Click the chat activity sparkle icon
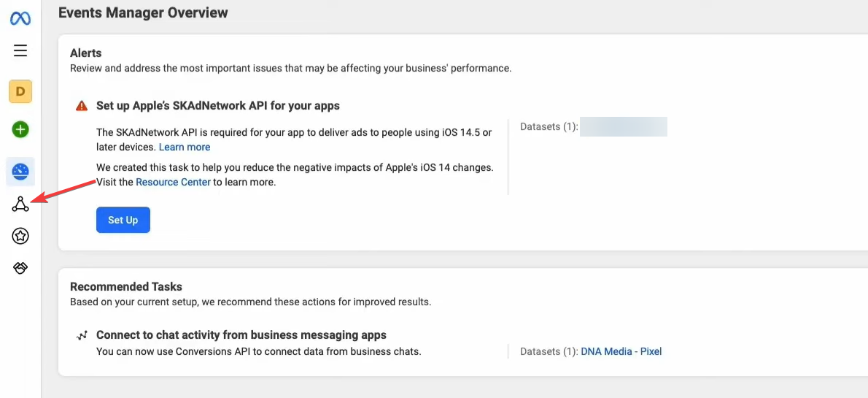The width and height of the screenshot is (868, 398). pos(82,336)
